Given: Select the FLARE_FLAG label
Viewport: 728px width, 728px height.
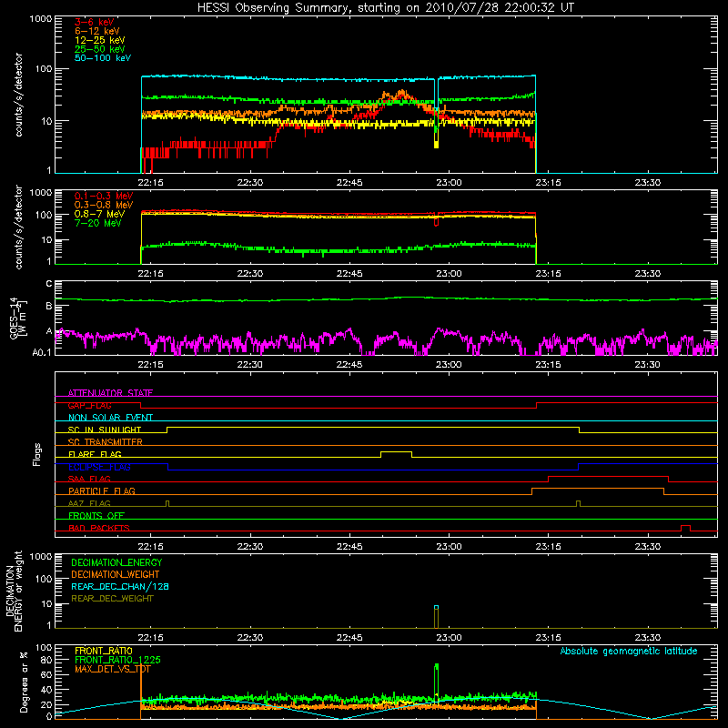Looking at the screenshot, I should pos(95,454).
